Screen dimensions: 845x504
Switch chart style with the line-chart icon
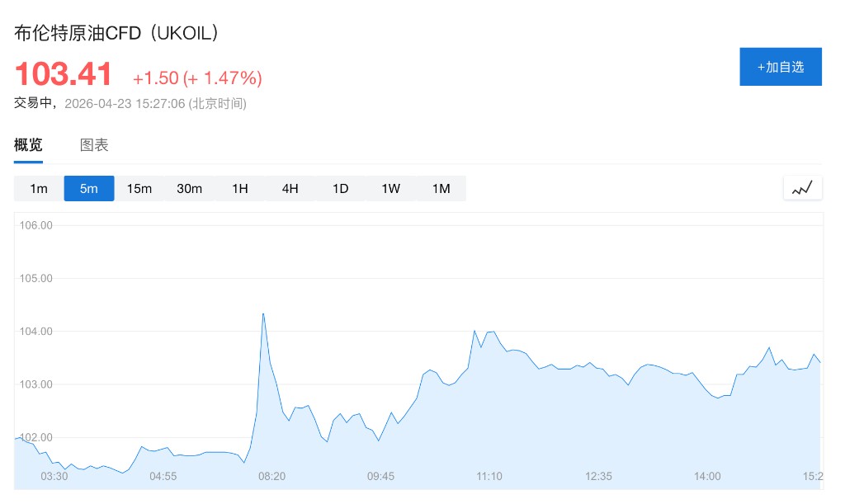[x=802, y=188]
